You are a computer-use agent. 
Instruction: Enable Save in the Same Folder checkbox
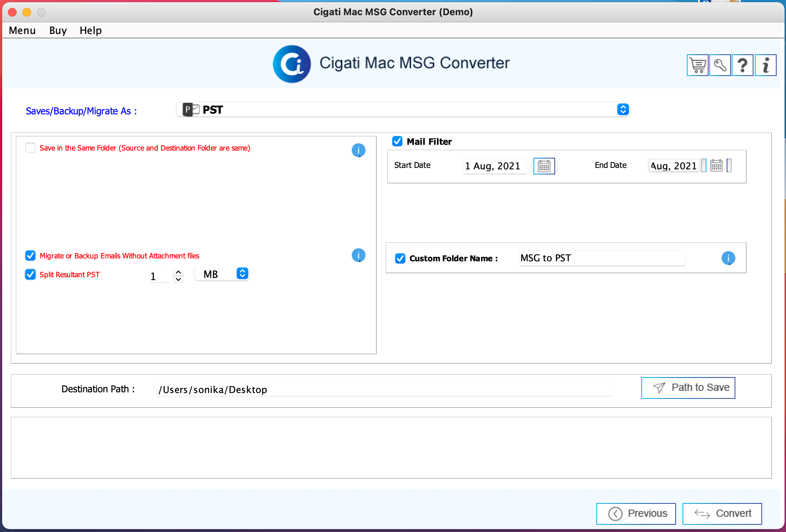pos(30,148)
